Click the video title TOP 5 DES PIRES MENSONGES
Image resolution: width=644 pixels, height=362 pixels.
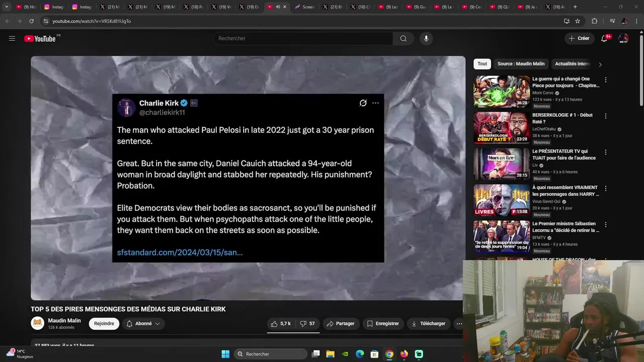[128, 309]
